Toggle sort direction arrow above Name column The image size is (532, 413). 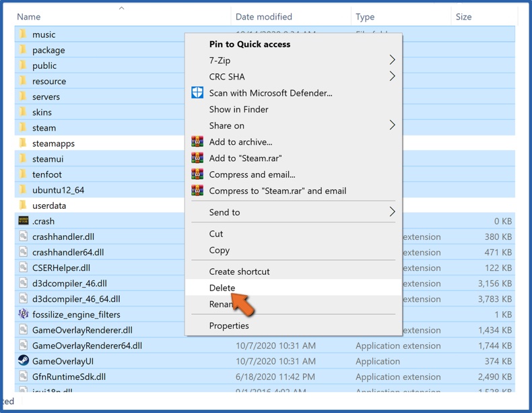(x=121, y=8)
